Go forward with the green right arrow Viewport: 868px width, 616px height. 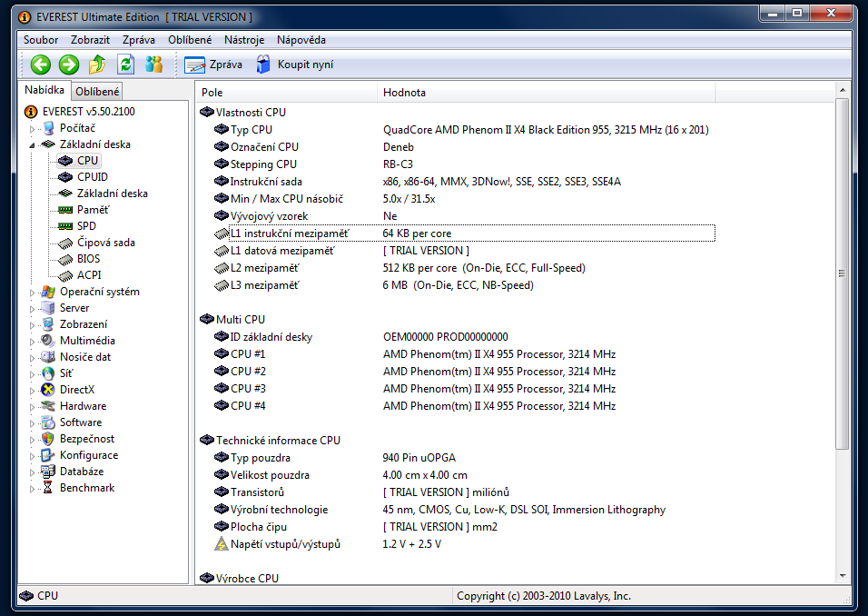tap(69, 65)
